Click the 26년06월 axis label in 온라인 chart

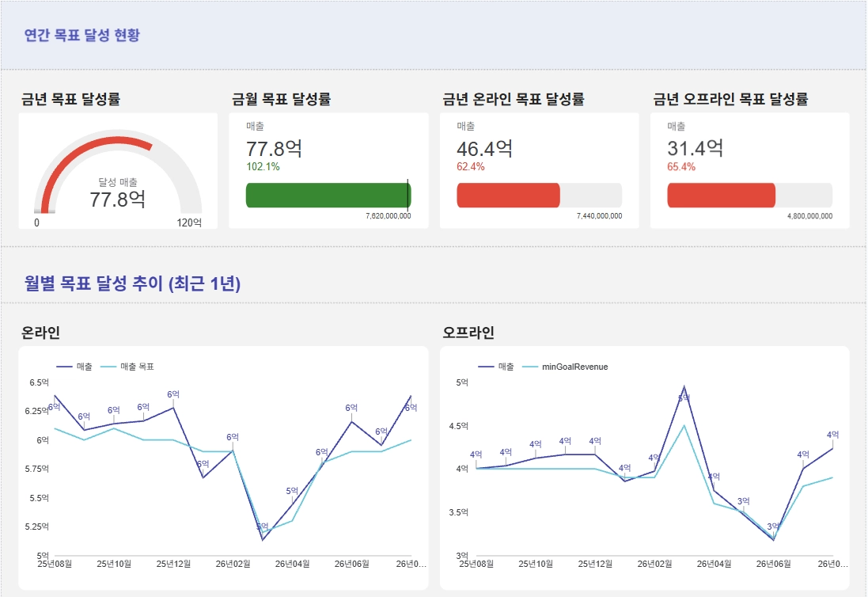point(351,564)
